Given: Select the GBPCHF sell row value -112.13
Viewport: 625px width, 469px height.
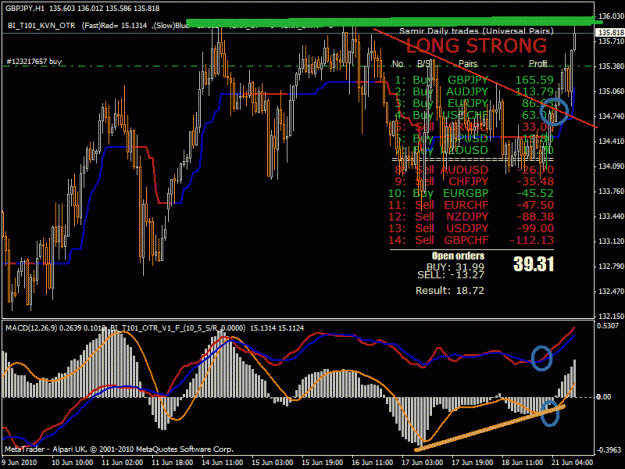Looking at the screenshot, I should (532, 240).
